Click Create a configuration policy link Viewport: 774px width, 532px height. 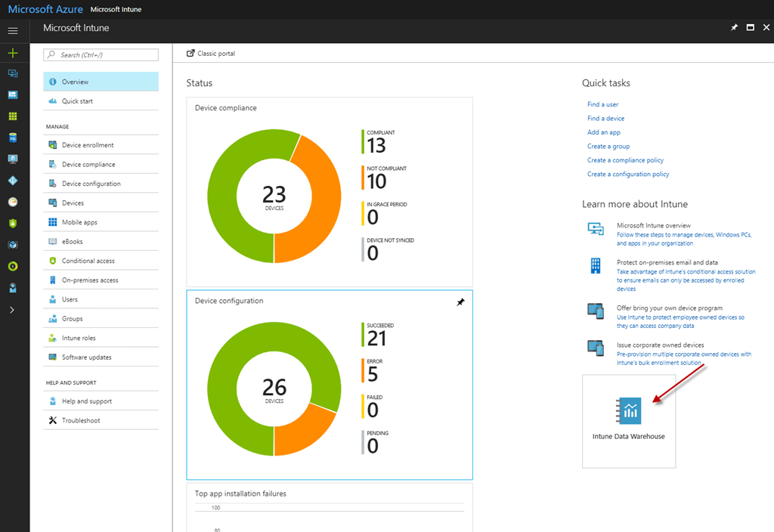tap(628, 174)
